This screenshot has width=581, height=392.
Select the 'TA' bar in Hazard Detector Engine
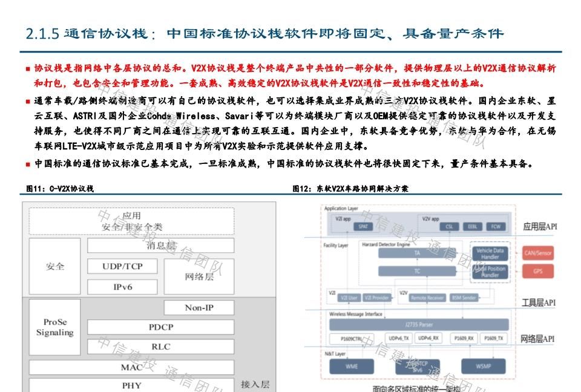[417, 253]
